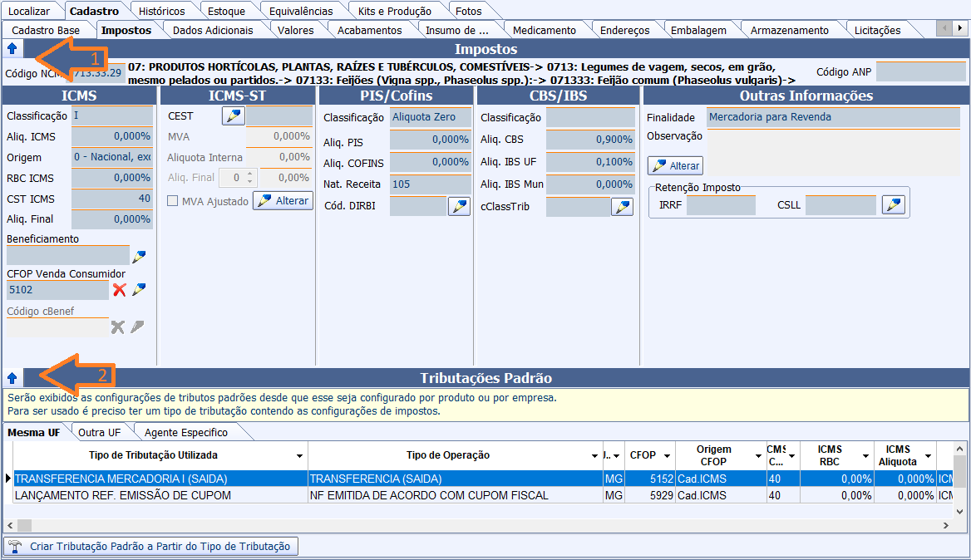Viewport: 971px width, 560px height.
Task: Collapse the Tributações Padrão section arrow
Action: (12, 378)
